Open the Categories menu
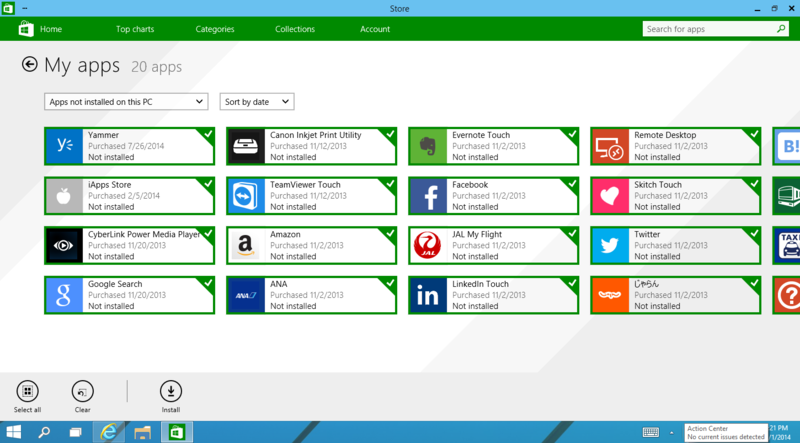 click(215, 29)
